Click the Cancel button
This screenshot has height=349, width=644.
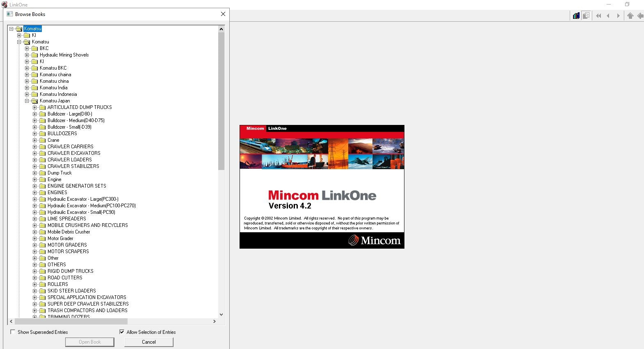coord(149,342)
